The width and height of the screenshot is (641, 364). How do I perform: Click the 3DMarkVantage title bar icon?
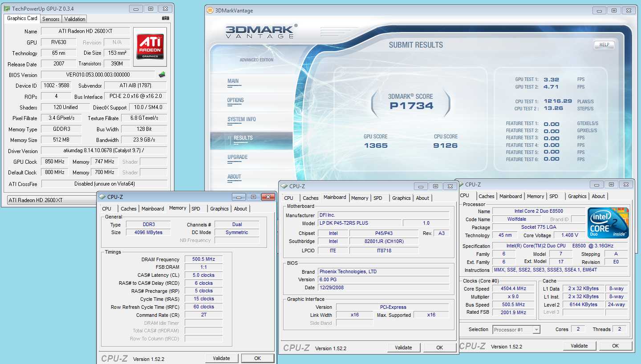210,11
